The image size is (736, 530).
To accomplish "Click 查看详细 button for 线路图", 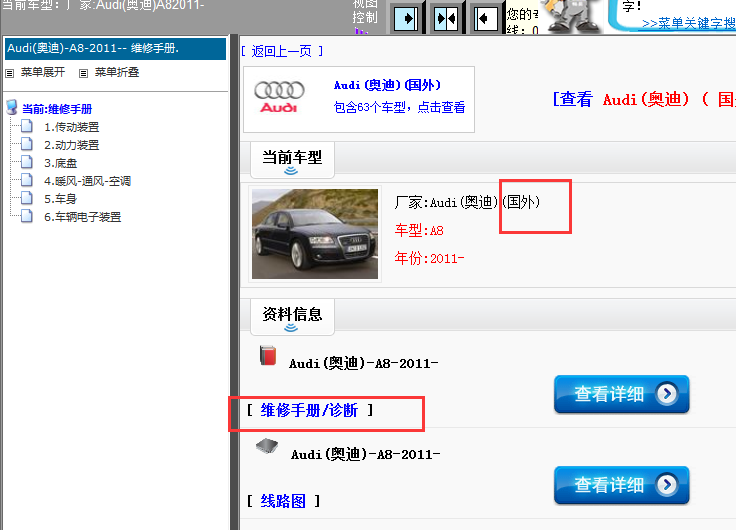I will pos(621,485).
